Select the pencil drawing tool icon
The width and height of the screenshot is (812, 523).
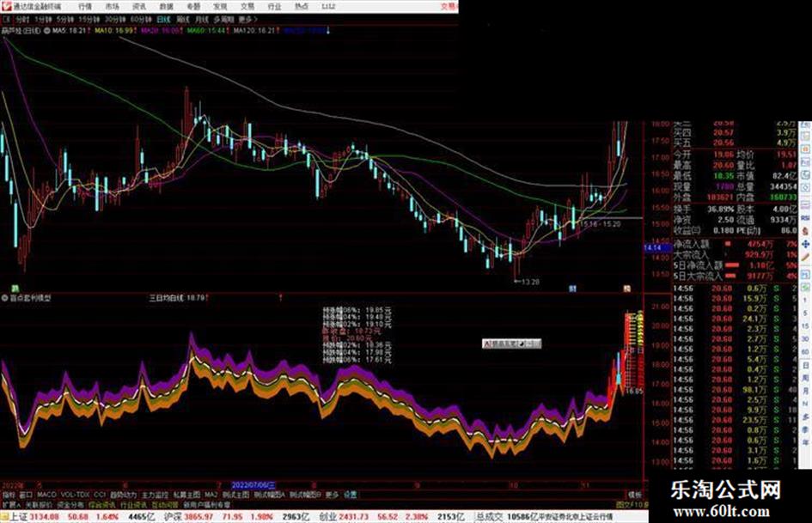coord(805,256)
